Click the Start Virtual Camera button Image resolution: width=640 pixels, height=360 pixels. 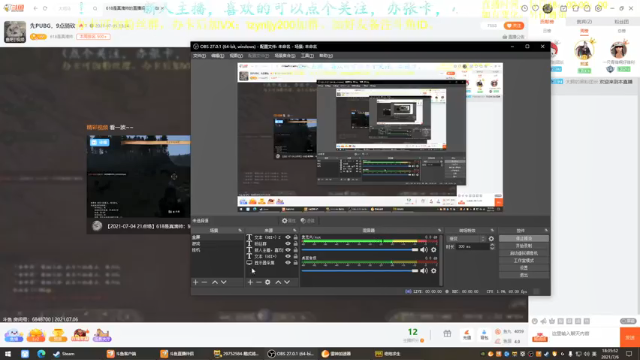pos(524,253)
